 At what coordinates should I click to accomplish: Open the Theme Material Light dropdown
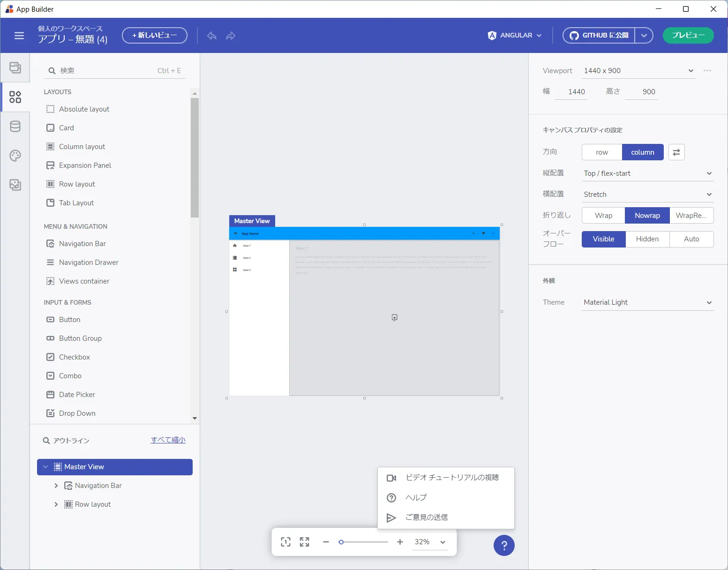tap(647, 302)
